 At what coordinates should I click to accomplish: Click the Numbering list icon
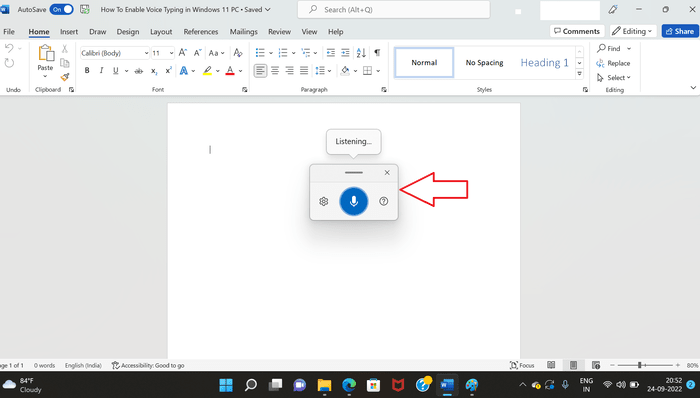(283, 53)
